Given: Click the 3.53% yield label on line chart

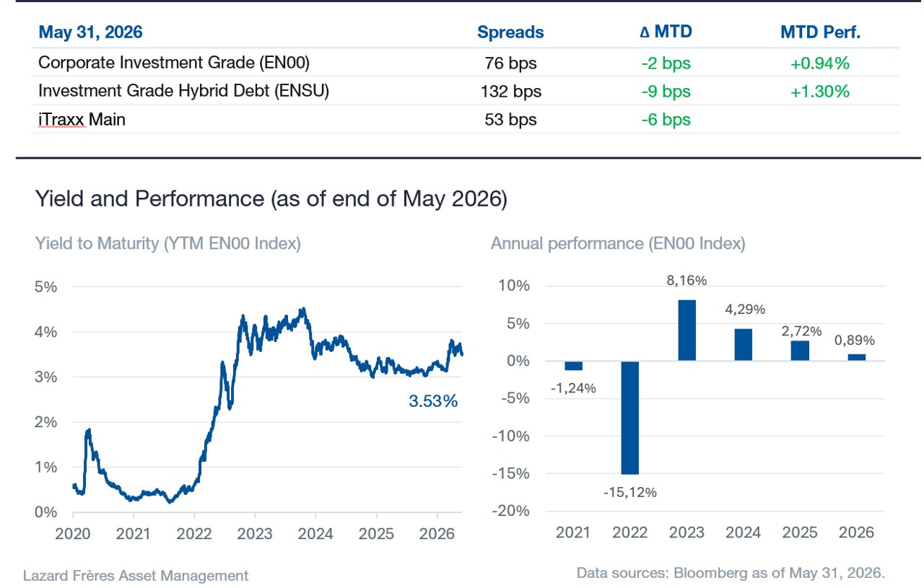Looking at the screenshot, I should pyautogui.click(x=433, y=401).
